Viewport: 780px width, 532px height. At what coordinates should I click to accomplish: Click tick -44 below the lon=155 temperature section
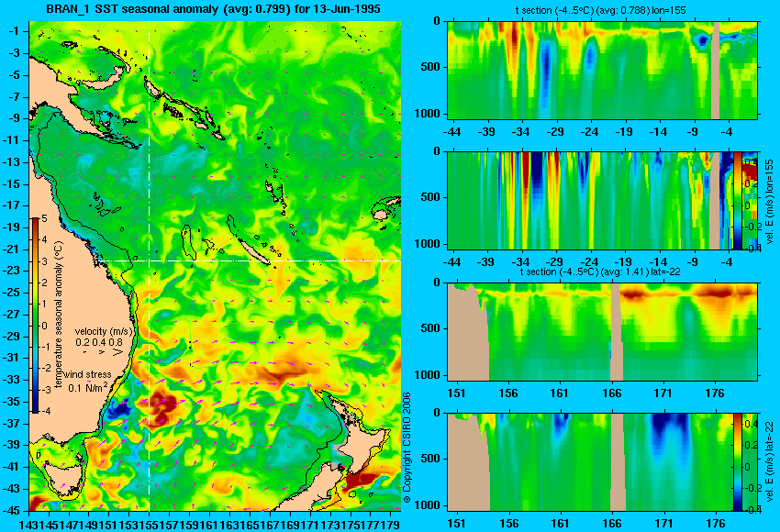pyautogui.click(x=452, y=132)
